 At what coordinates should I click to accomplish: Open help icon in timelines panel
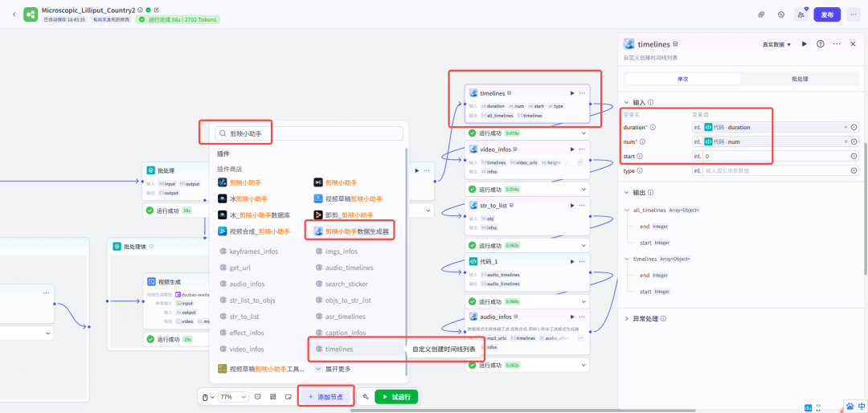[821, 44]
